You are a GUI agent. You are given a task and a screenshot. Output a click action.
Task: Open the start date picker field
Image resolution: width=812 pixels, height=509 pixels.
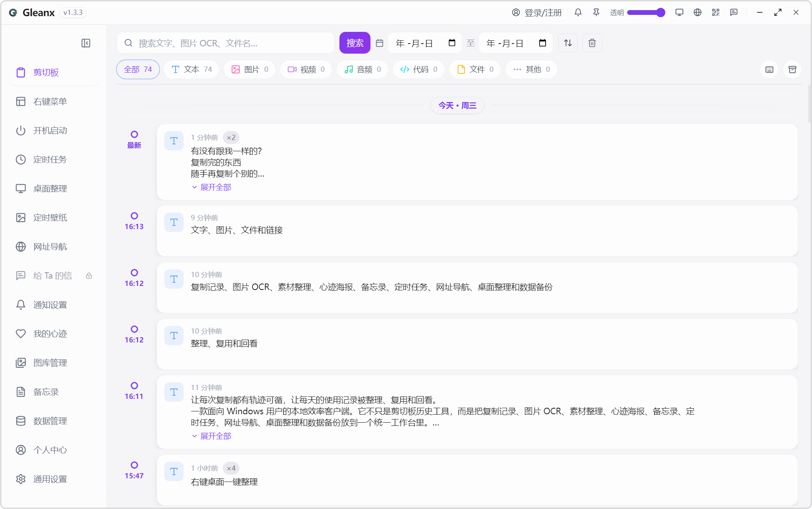[x=425, y=43]
